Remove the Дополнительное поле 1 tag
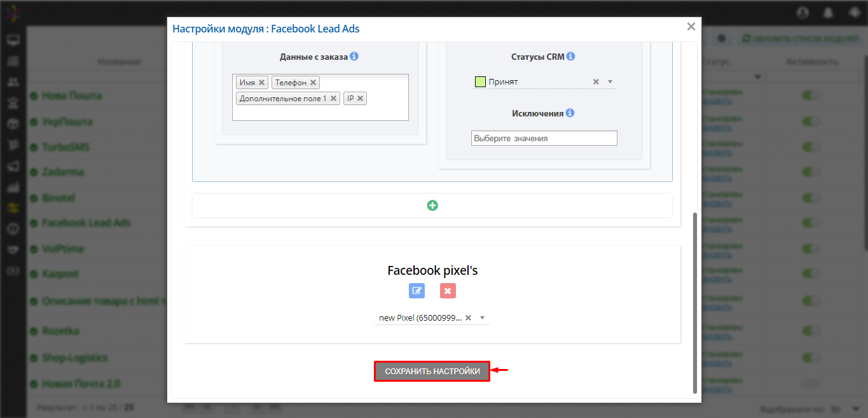 pyautogui.click(x=333, y=99)
